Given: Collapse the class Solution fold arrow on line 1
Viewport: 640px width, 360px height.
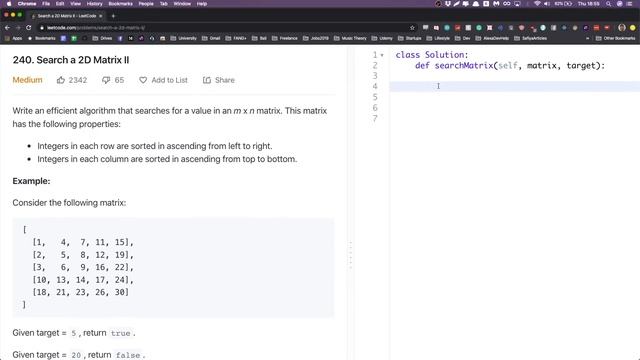Looking at the screenshot, I should [382, 55].
